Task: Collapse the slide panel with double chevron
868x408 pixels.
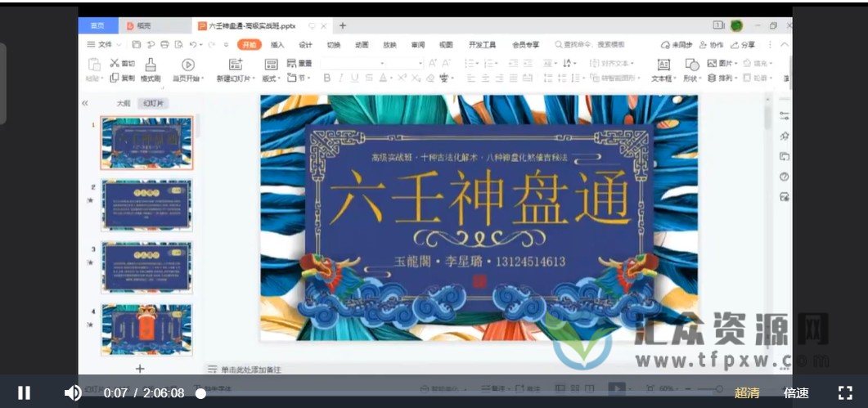Action: [x=85, y=104]
